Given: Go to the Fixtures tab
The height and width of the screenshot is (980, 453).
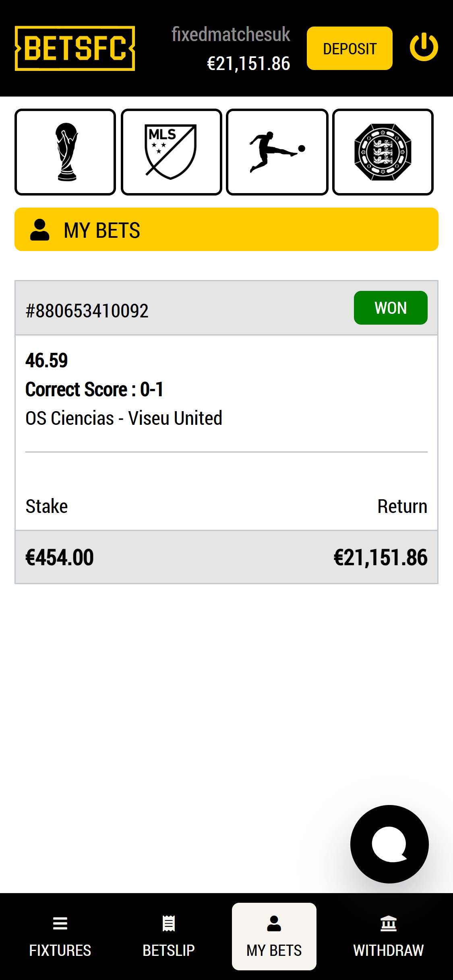Looking at the screenshot, I should (60, 936).
